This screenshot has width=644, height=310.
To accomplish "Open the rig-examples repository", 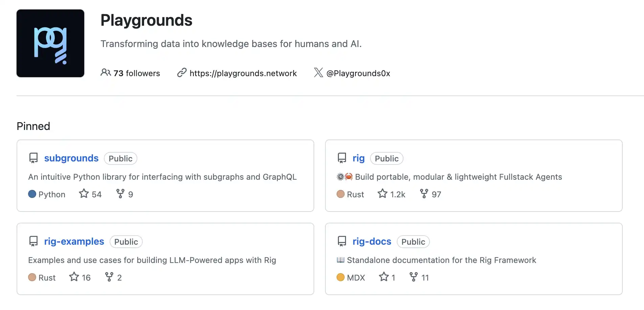I will click(74, 242).
